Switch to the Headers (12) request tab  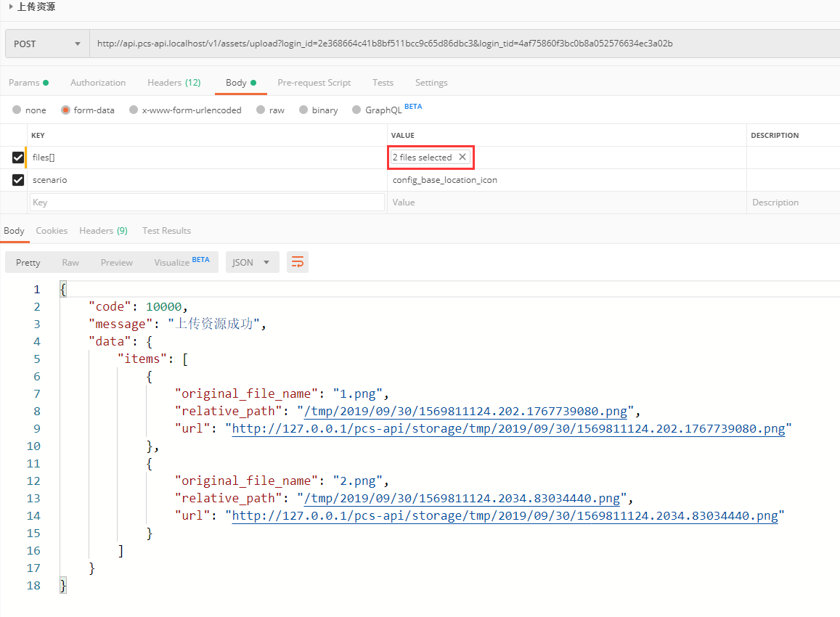174,83
